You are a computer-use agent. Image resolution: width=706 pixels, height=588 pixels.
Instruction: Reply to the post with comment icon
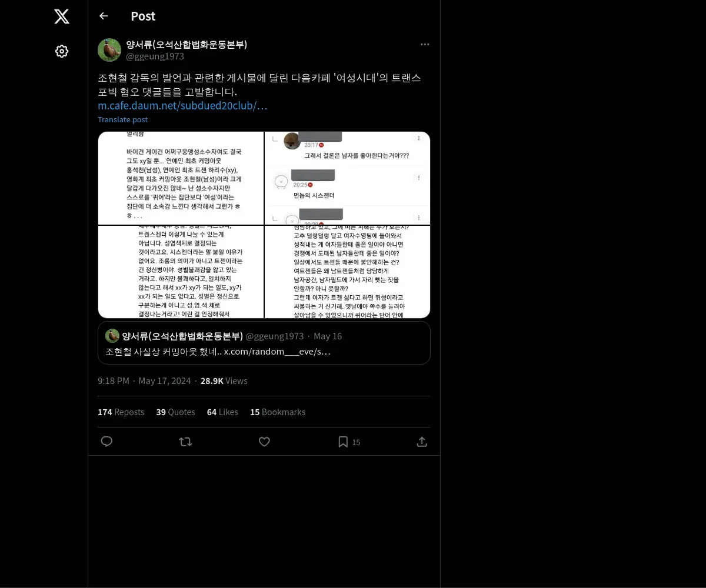pos(106,442)
